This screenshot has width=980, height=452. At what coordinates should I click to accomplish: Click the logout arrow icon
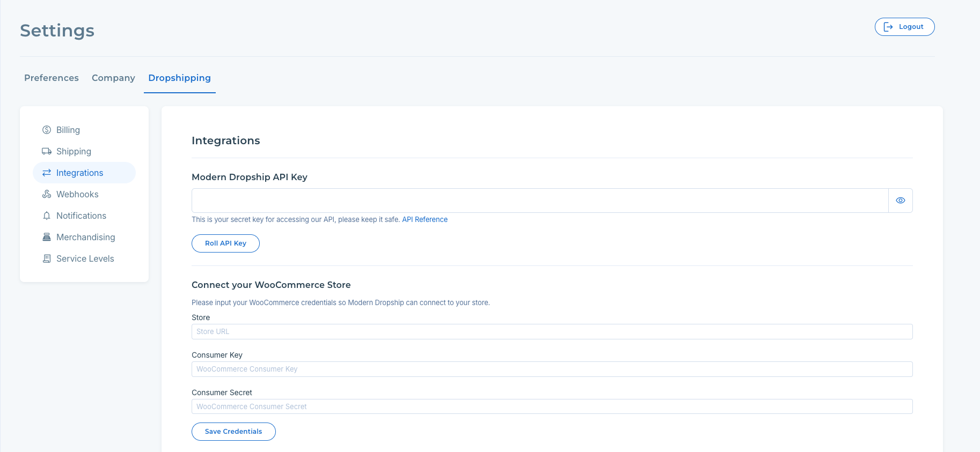point(888,27)
